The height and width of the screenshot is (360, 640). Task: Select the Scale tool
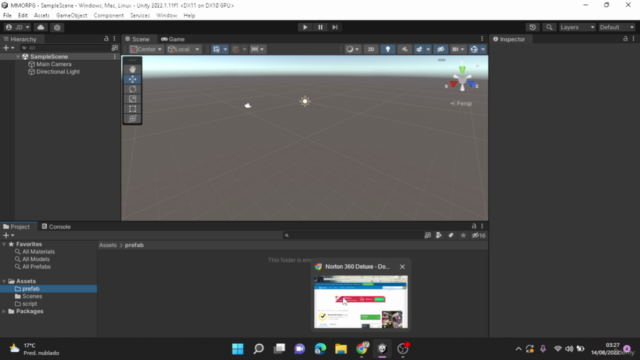(x=132, y=99)
